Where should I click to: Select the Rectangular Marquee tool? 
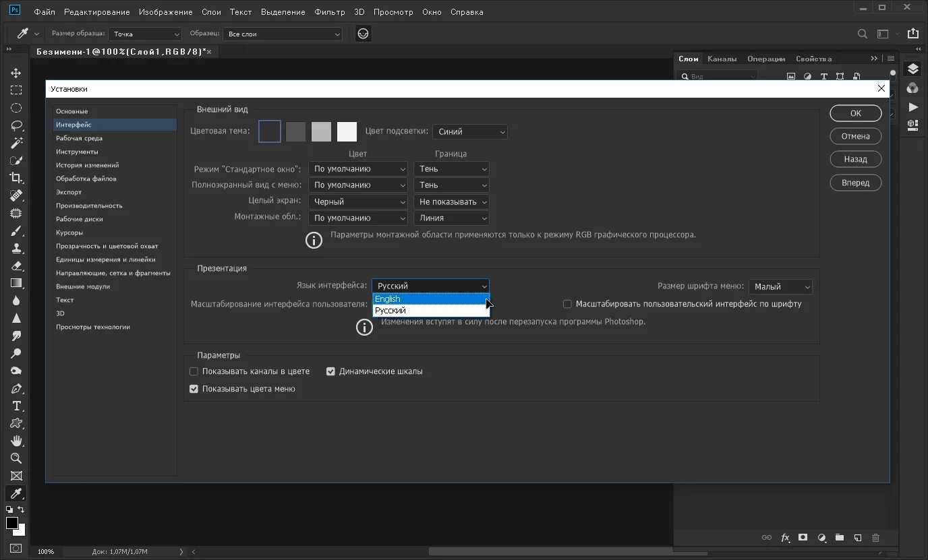pyautogui.click(x=16, y=90)
